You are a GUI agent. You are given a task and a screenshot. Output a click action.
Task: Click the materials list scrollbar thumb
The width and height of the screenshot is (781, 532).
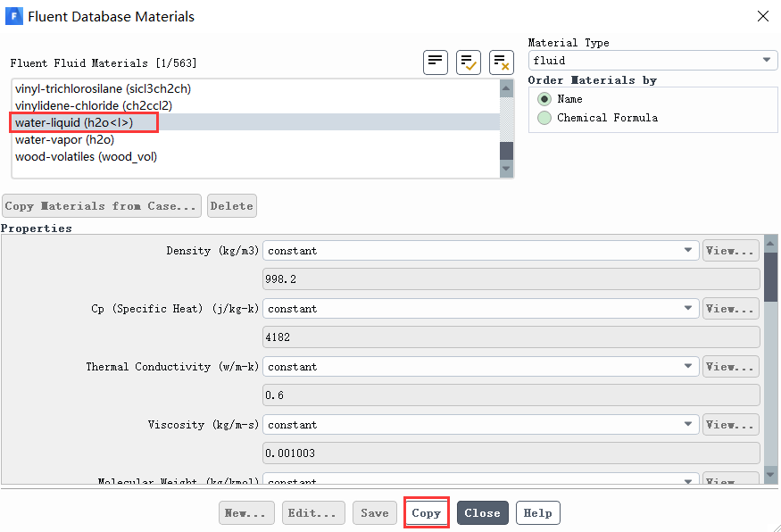coord(506,151)
